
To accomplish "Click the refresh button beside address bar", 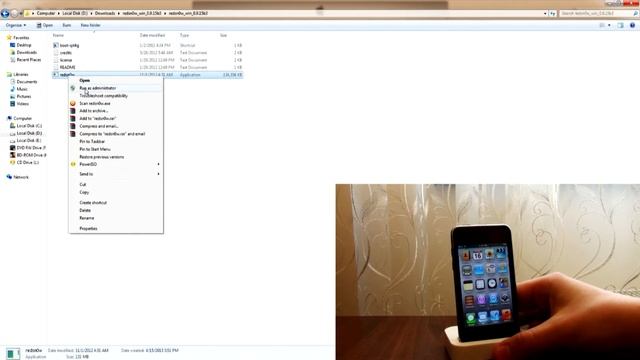I will point(553,13).
